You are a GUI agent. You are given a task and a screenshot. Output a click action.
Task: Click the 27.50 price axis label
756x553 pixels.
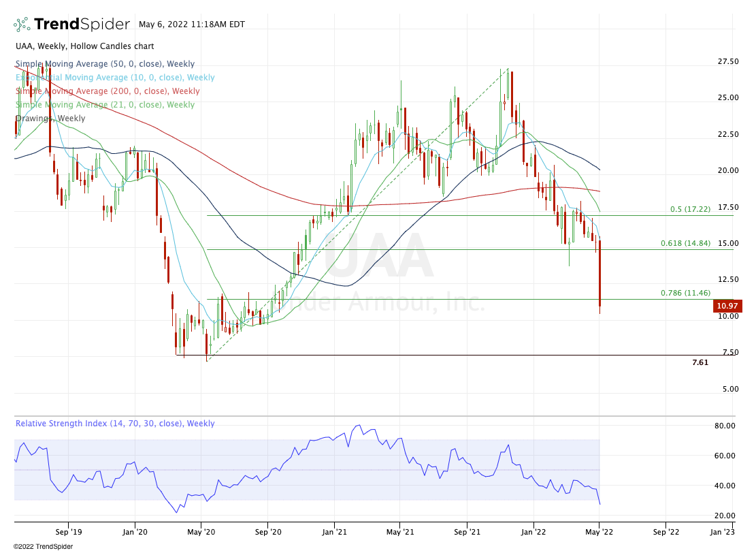728,61
